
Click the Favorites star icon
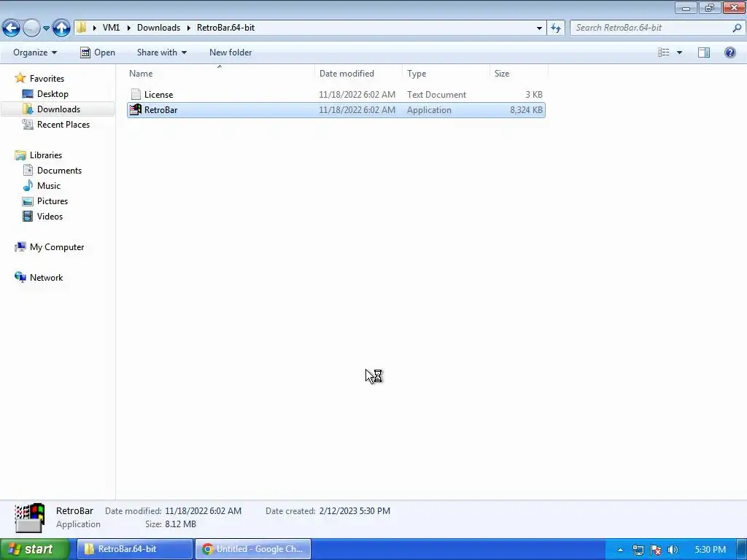[20, 78]
